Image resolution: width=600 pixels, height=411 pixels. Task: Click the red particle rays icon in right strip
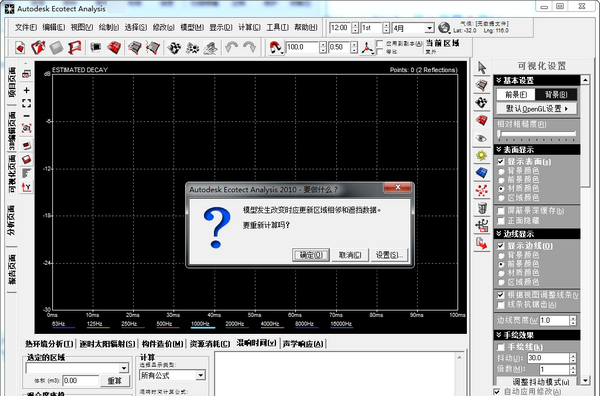[482, 190]
